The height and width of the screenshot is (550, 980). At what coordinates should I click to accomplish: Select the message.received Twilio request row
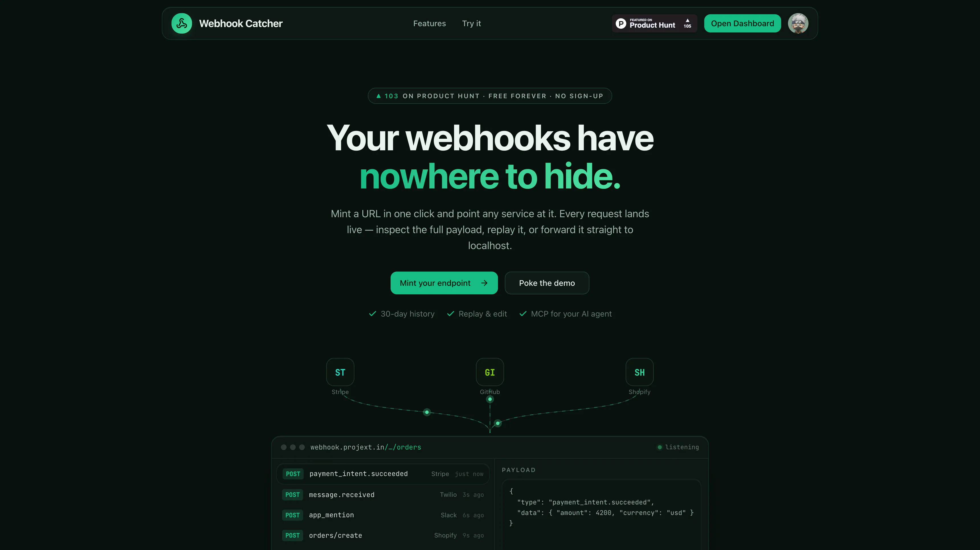383,494
